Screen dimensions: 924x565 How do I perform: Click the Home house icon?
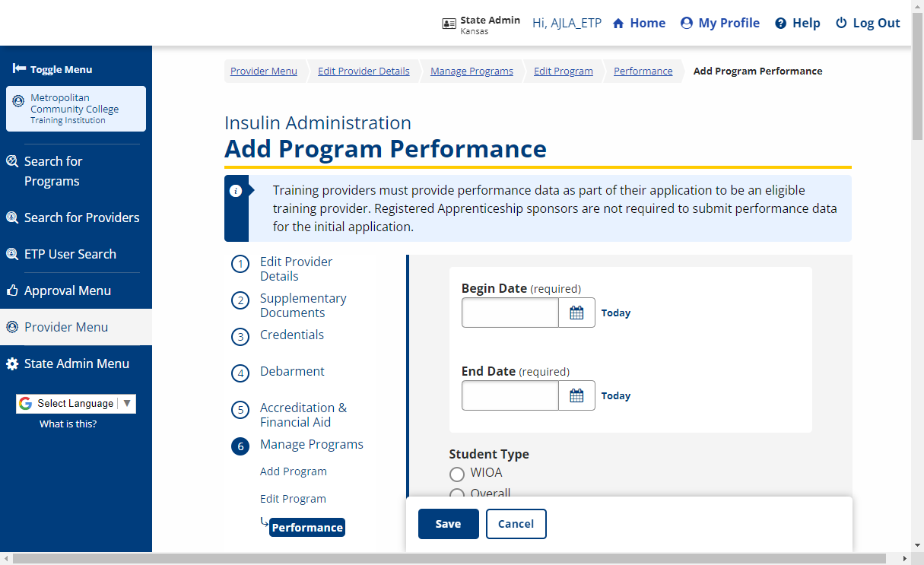click(x=618, y=24)
